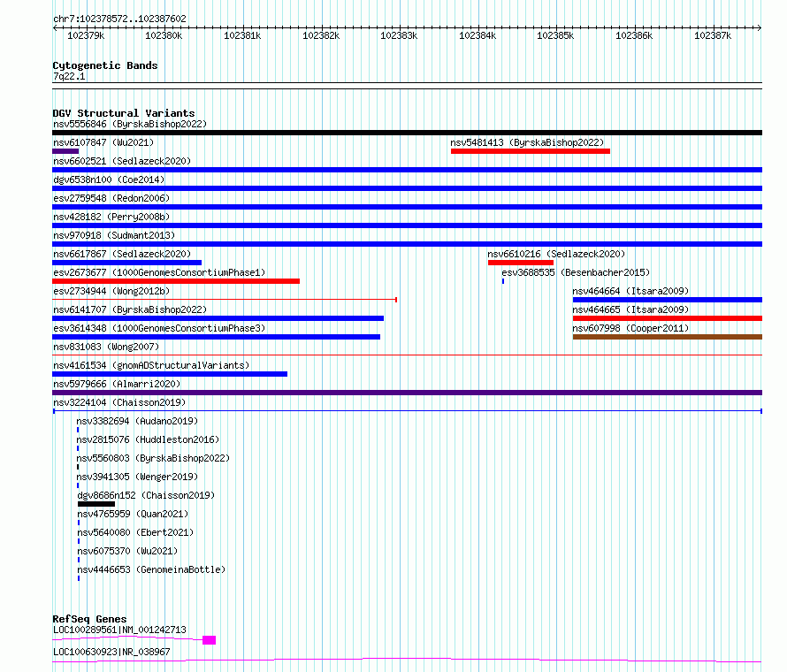Open nsv6617867 (Sedlazeck2020) label
The height and width of the screenshot is (672, 787).
(x=122, y=254)
